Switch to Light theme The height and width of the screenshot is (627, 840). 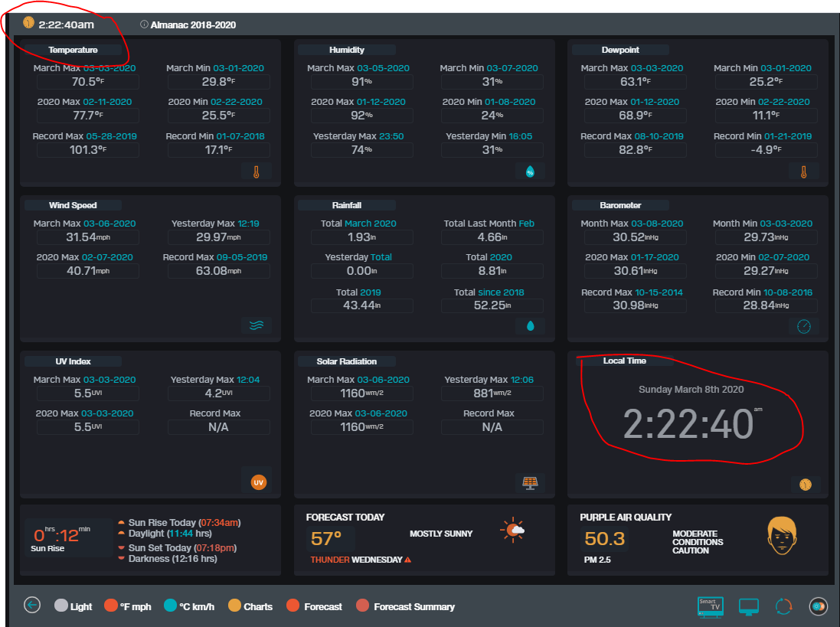(73, 606)
